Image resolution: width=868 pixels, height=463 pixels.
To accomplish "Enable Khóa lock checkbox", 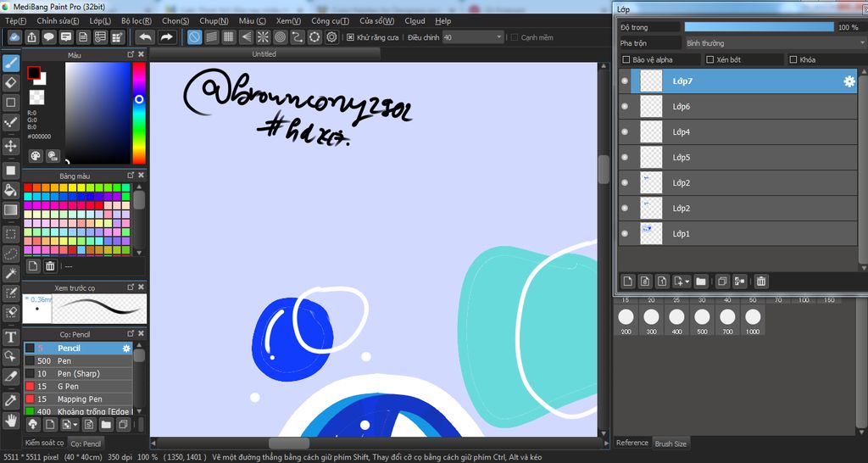I will click(793, 59).
